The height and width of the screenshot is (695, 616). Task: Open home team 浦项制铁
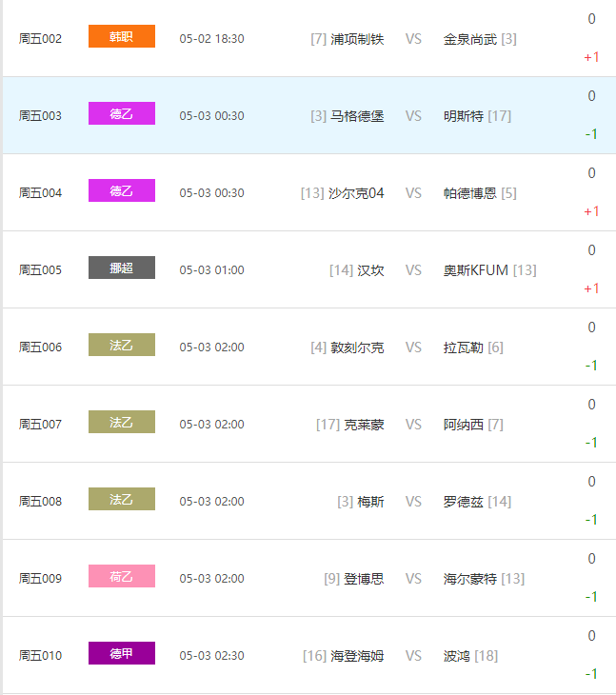pyautogui.click(x=357, y=39)
